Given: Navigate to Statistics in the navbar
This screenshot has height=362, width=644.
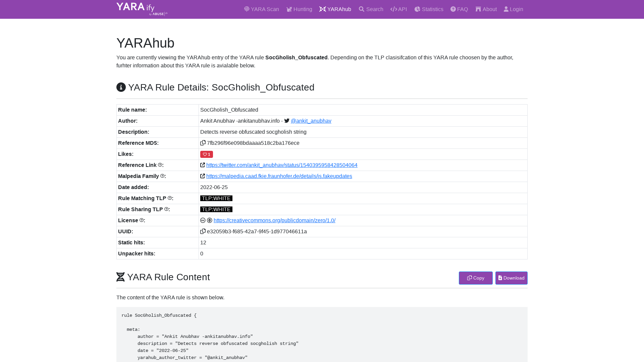Looking at the screenshot, I should (x=429, y=9).
